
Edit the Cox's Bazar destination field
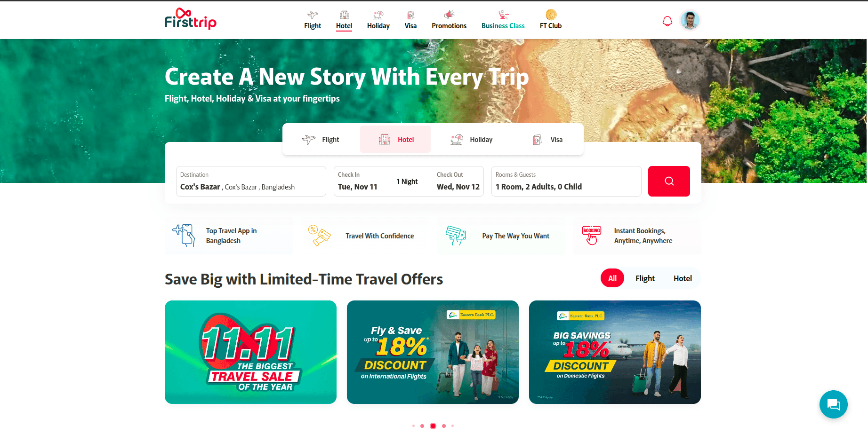click(x=251, y=181)
